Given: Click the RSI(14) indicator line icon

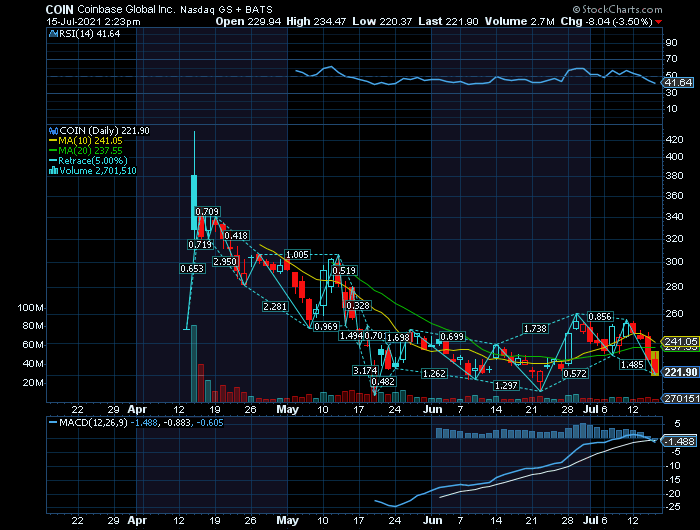Looking at the screenshot, I should (x=53, y=33).
